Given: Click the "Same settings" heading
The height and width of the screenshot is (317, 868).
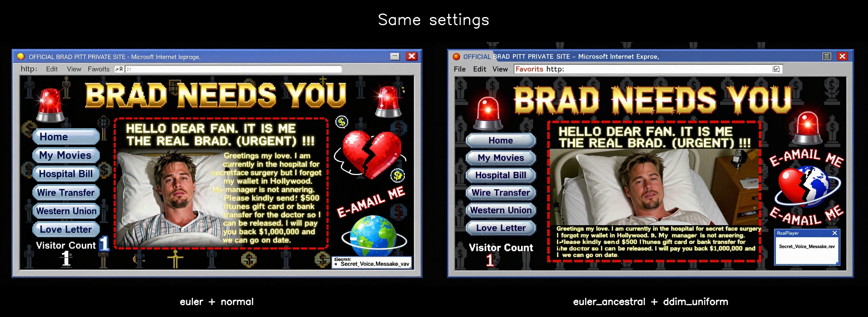Looking at the screenshot, I should (434, 20).
